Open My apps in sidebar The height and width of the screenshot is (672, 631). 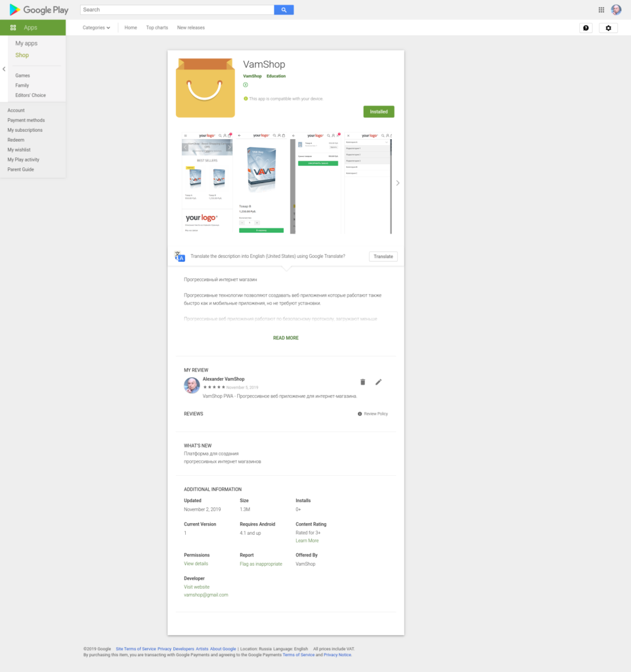click(x=26, y=43)
